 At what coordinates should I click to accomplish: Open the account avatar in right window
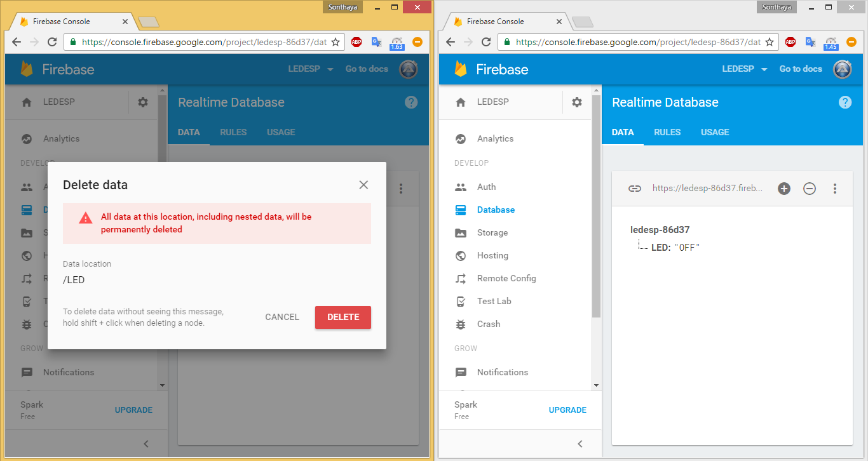click(843, 69)
